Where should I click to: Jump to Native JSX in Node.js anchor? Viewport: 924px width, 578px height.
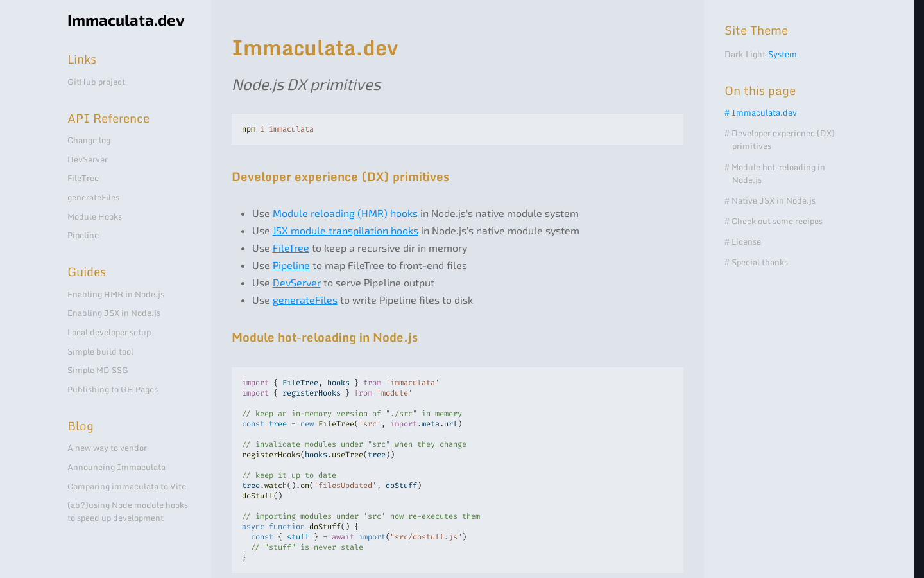(x=770, y=201)
